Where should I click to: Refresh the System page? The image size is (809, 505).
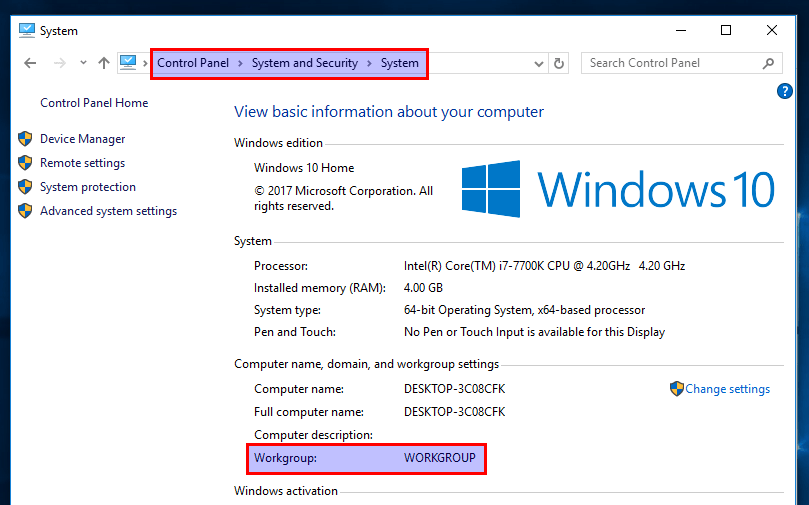tap(560, 63)
